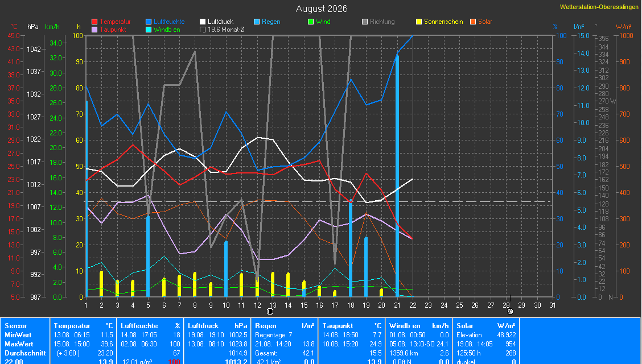
Task: Toggle the white Luftdruck legend box
Action: point(203,22)
